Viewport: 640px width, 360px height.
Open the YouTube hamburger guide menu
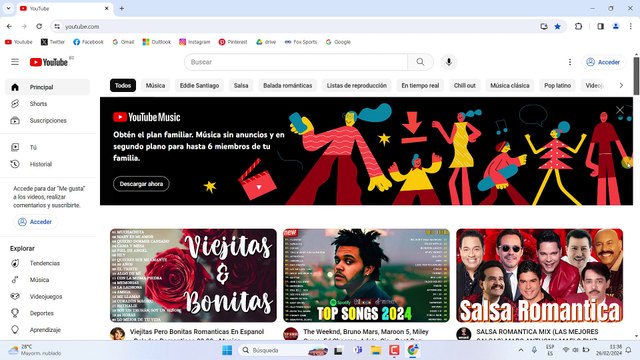[x=15, y=62]
